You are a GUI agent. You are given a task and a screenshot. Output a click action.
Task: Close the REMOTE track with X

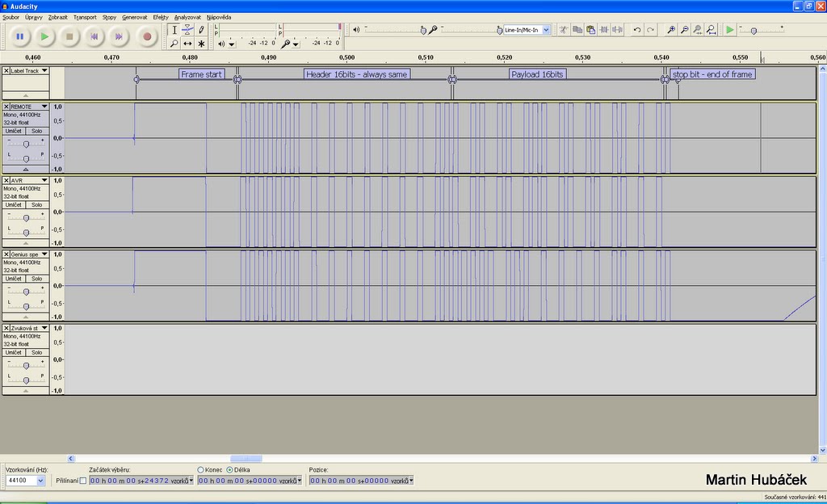pyautogui.click(x=6, y=107)
